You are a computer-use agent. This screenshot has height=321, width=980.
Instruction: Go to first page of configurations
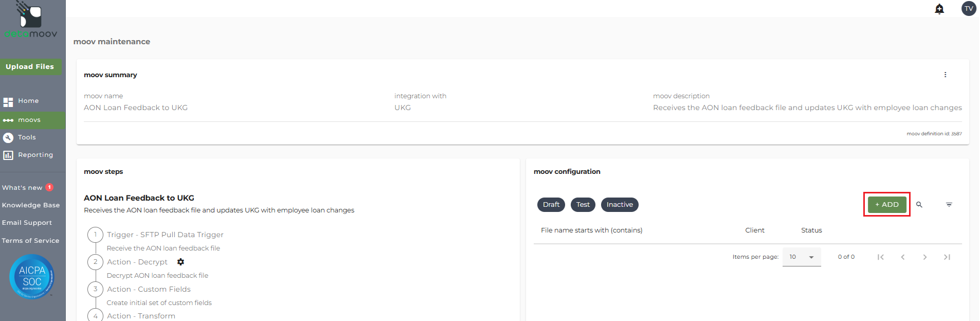coord(881,257)
